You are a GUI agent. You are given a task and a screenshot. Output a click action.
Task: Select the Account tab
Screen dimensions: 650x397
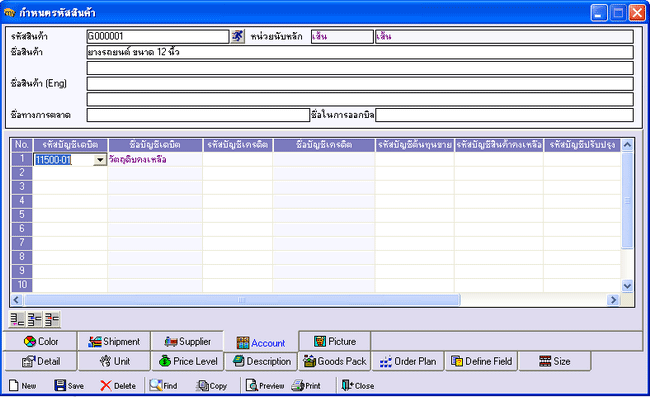261,343
